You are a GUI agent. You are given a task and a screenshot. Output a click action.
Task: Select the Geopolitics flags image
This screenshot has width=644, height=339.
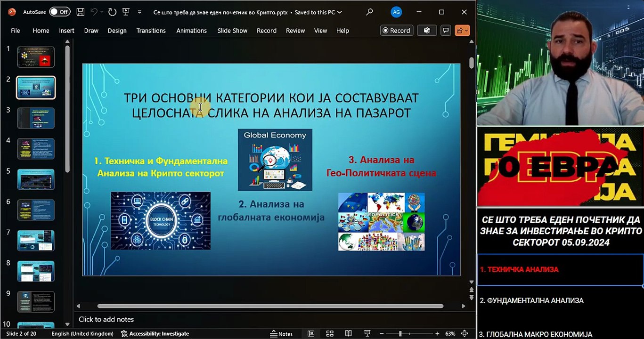click(381, 221)
